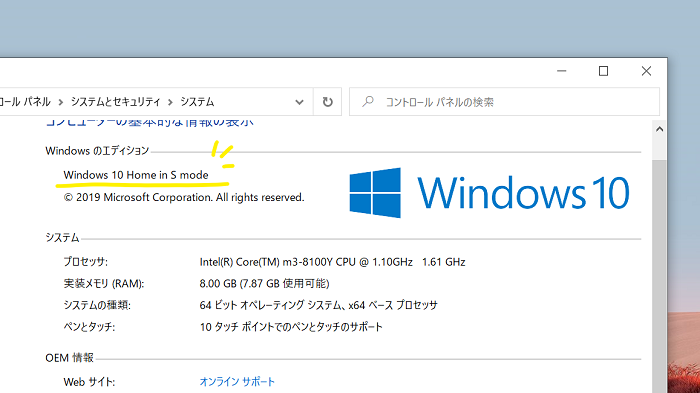Viewport: 700px width, 393px height.
Task: Click the 2019 Microsoft Corporation copyright line
Action: coord(183,197)
